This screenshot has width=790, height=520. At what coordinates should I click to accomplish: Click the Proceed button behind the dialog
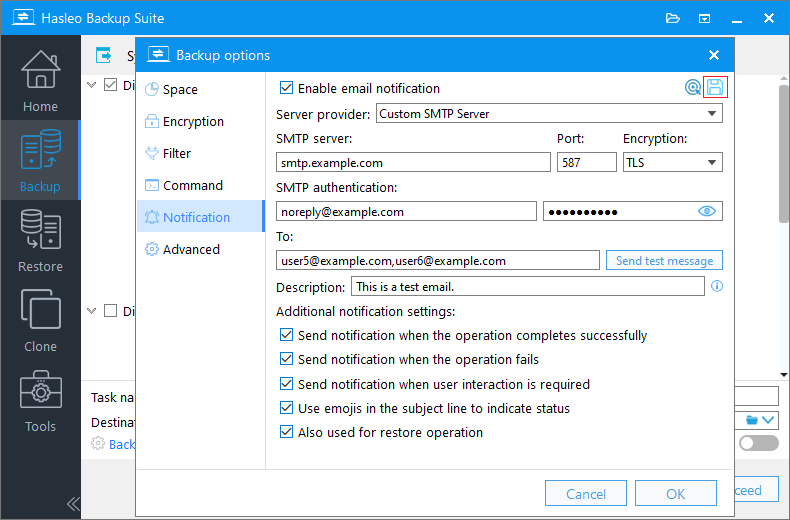(756, 490)
